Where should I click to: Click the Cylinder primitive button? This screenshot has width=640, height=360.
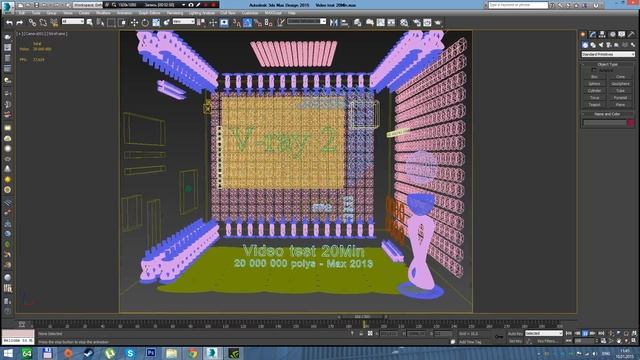click(594, 91)
